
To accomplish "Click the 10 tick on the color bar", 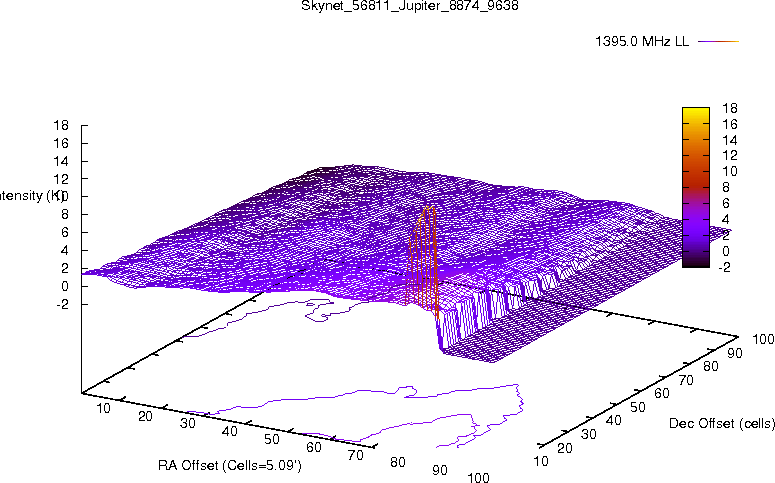I will [730, 171].
